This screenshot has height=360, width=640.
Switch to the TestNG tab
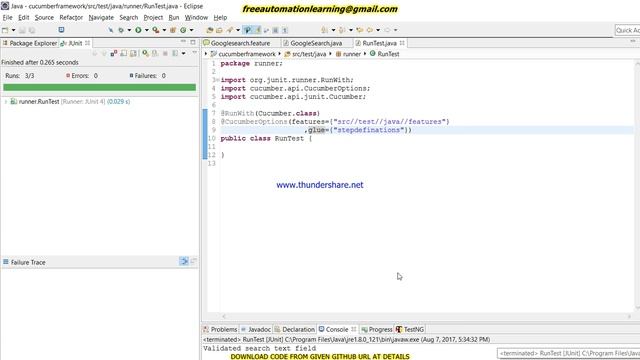(x=410, y=329)
